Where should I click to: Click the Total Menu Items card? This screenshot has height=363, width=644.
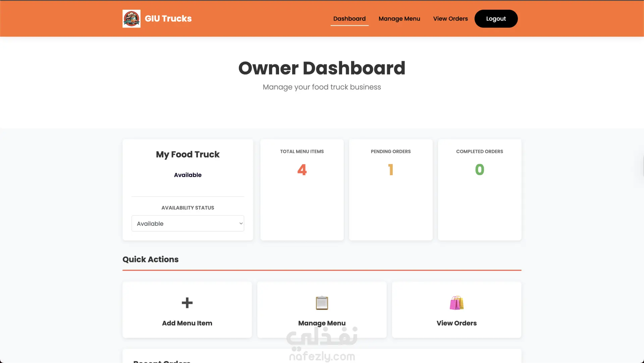[x=302, y=190]
